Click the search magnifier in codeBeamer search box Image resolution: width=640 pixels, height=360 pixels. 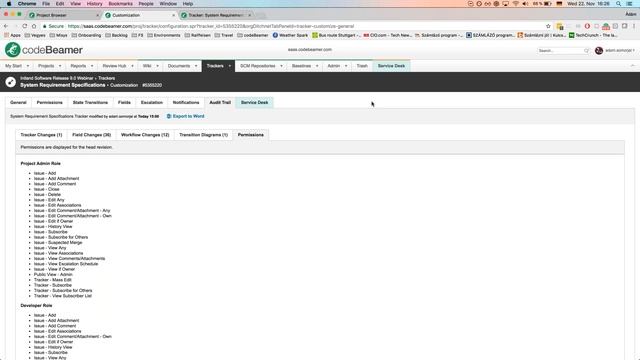587,51
